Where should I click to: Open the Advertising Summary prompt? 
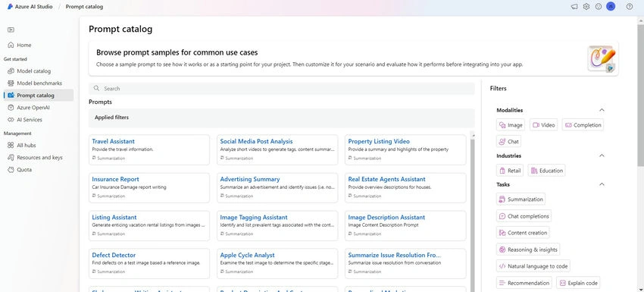pos(277,187)
